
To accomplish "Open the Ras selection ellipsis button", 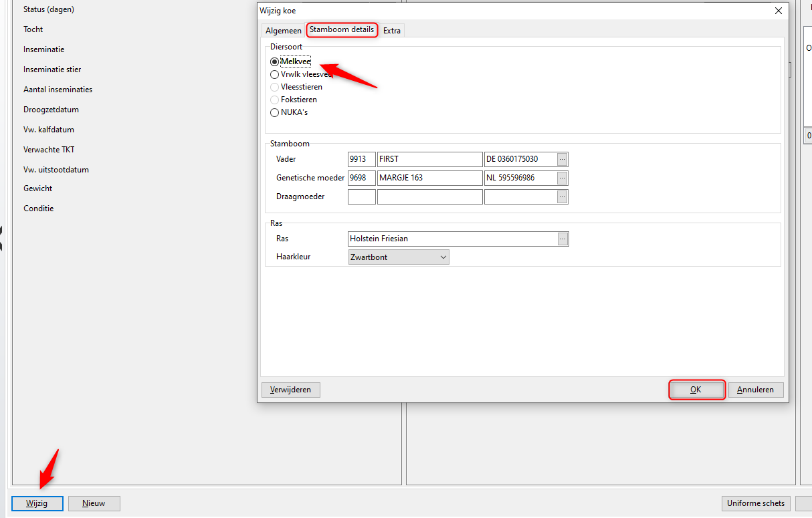I will click(x=563, y=239).
